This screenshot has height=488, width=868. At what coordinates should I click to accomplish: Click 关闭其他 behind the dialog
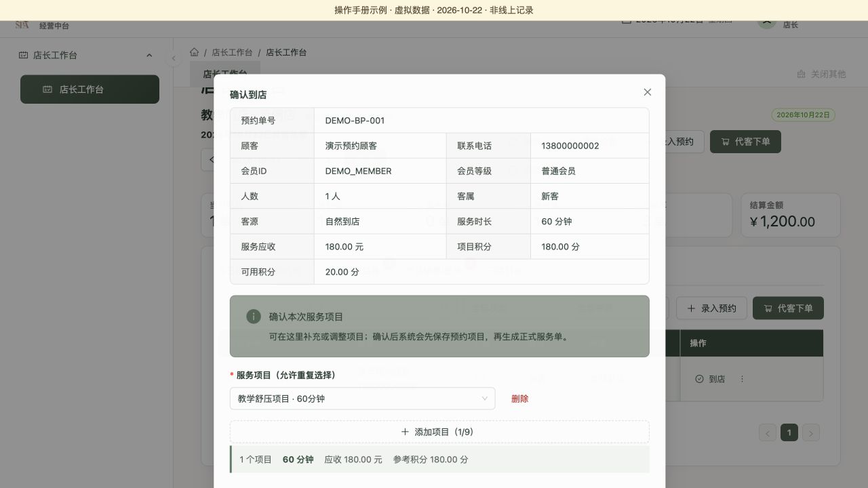(x=821, y=74)
